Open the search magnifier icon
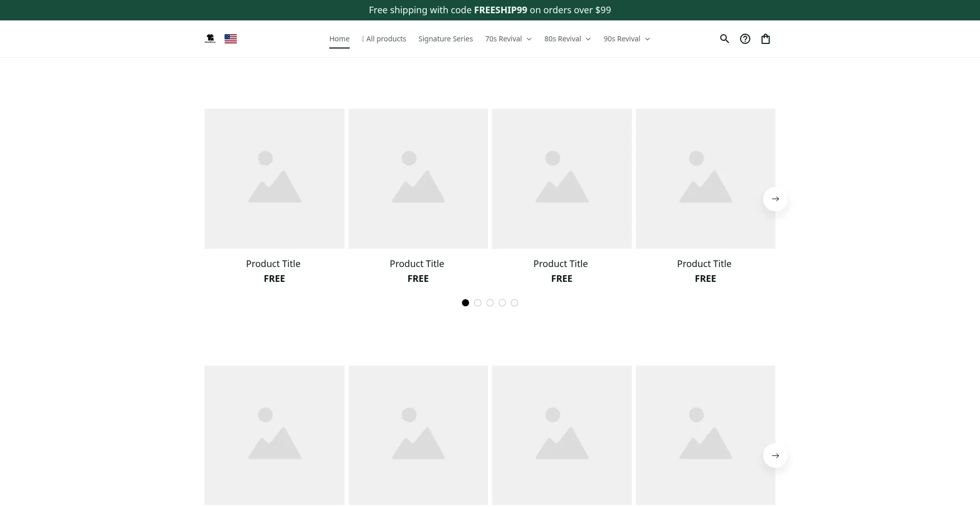Image resolution: width=980 pixels, height=507 pixels. 724,39
